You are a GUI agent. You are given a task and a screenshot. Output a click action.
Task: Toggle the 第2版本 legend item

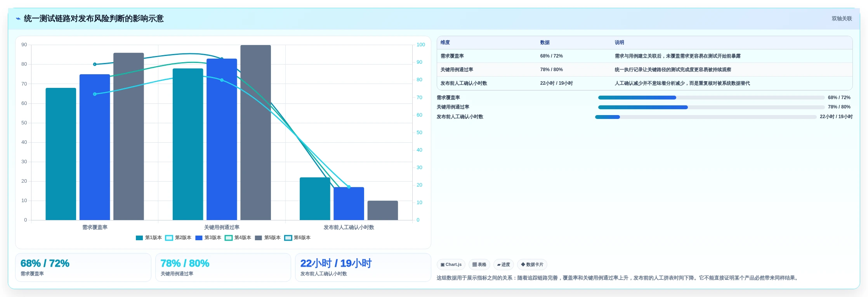coord(179,238)
